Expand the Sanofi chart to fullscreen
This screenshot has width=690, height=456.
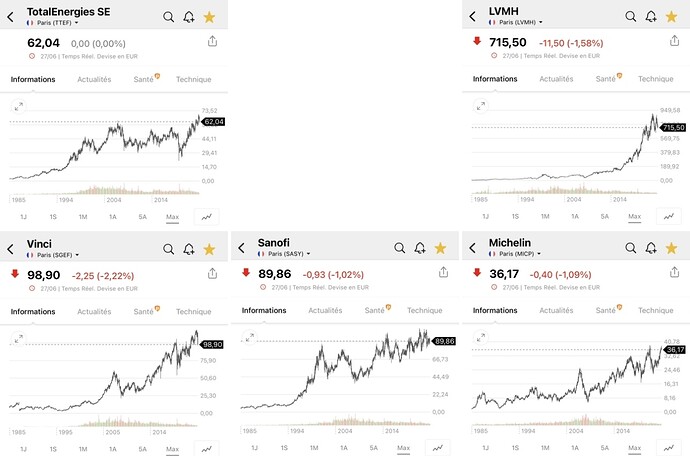250,338
